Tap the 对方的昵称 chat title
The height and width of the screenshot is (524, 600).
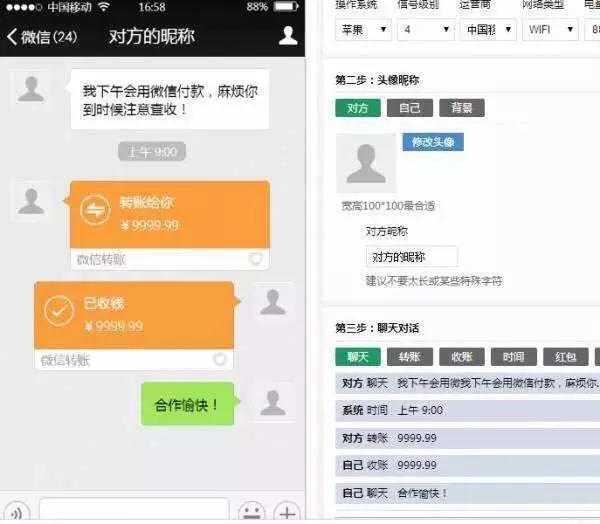[152, 37]
